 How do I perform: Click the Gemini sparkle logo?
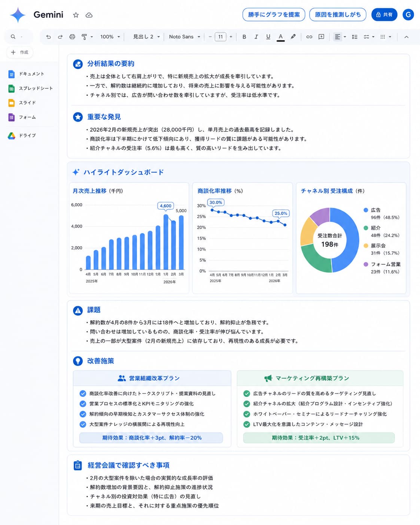coord(18,15)
